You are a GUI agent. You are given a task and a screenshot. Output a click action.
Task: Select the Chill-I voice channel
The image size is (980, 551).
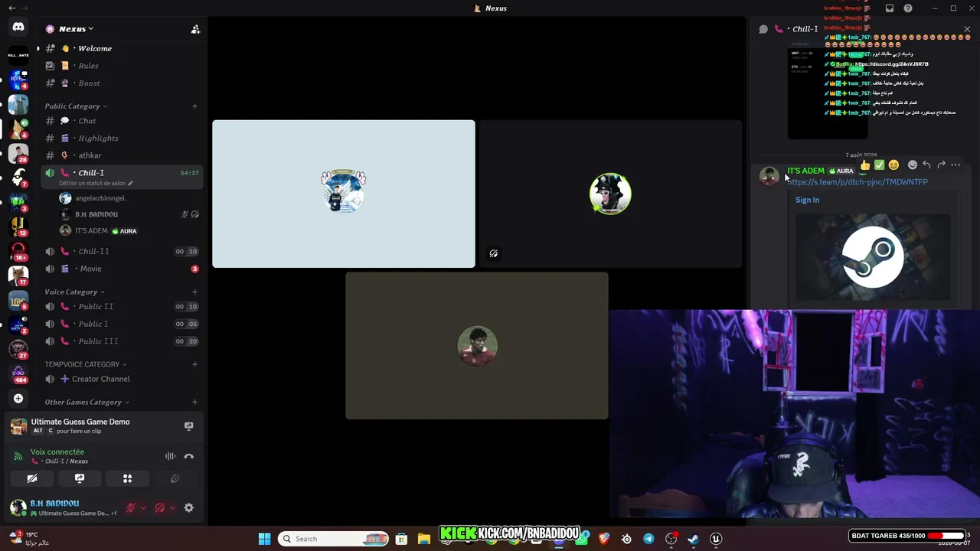tap(91, 173)
